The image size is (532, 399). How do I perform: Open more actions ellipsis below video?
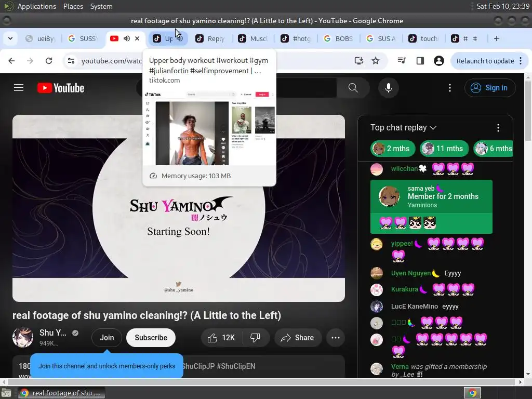coord(336,338)
